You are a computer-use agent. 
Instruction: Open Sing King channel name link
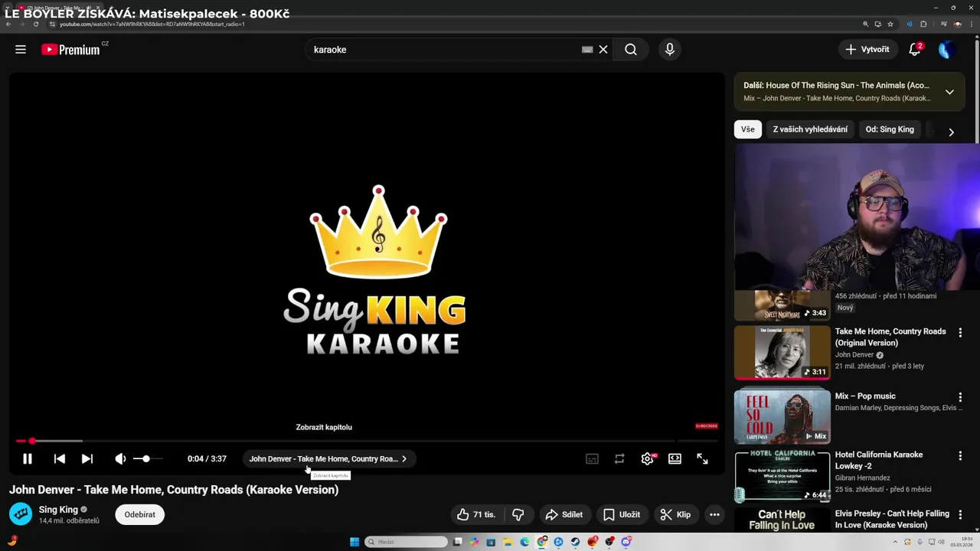58,510
